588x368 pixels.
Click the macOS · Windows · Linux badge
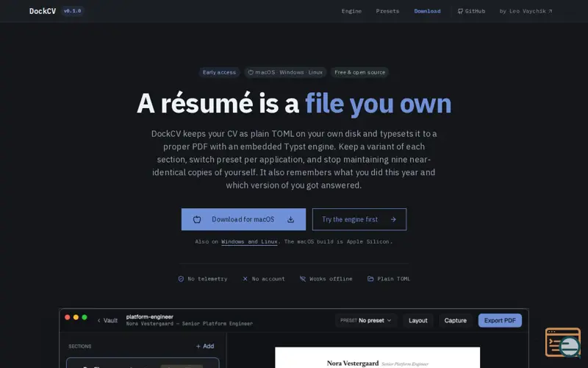[x=285, y=72]
